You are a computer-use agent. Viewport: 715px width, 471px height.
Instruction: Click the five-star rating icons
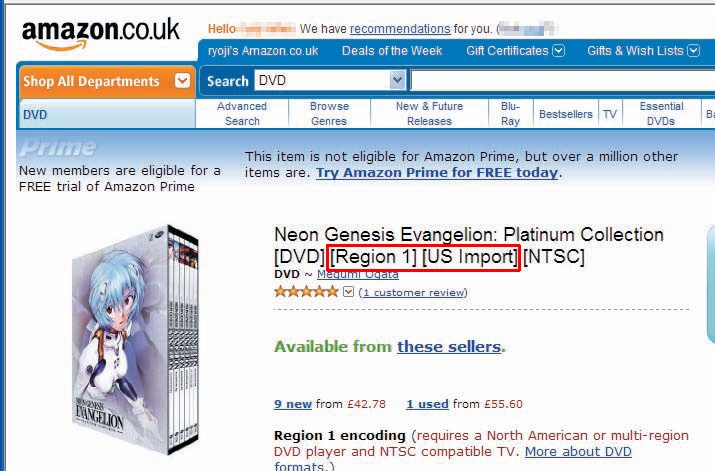pos(306,292)
